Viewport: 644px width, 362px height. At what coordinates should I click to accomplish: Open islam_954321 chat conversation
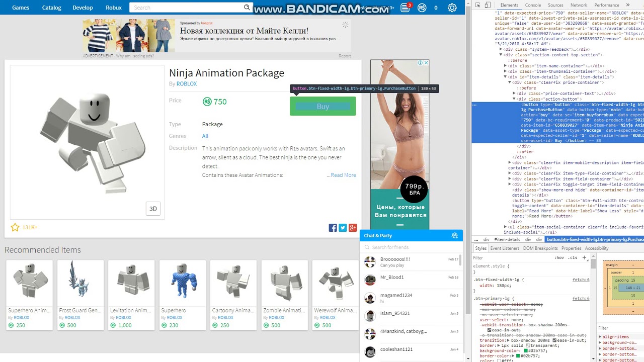pyautogui.click(x=411, y=316)
